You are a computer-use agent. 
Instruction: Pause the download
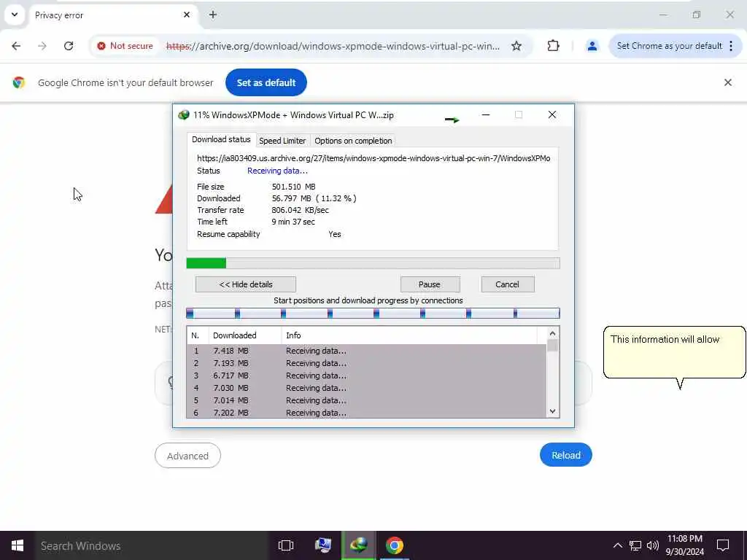tap(430, 285)
